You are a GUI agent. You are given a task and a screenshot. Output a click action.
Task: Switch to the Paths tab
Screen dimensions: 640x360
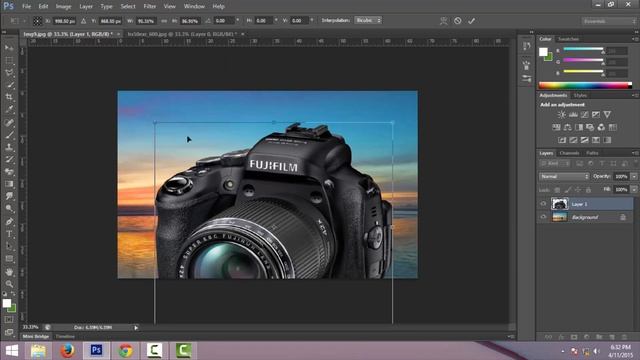592,153
